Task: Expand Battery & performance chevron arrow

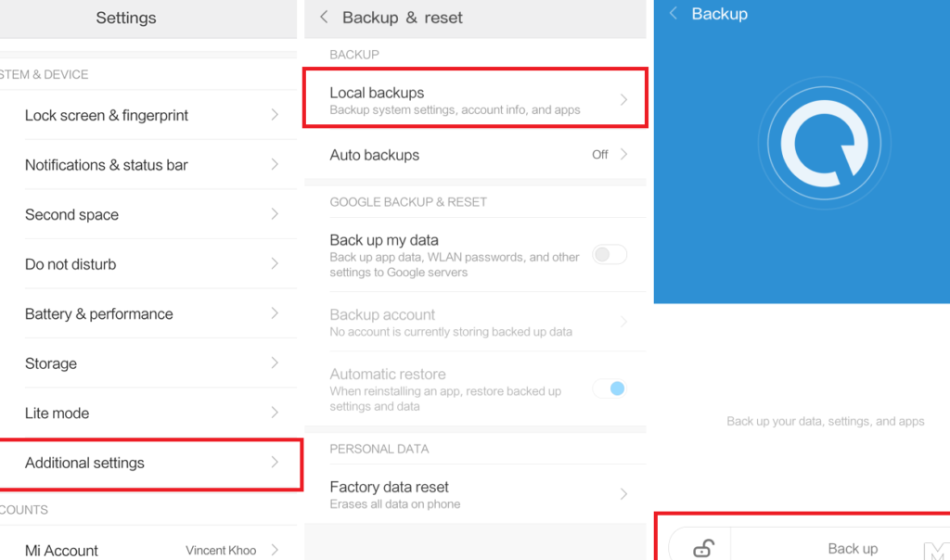Action: pos(275,313)
